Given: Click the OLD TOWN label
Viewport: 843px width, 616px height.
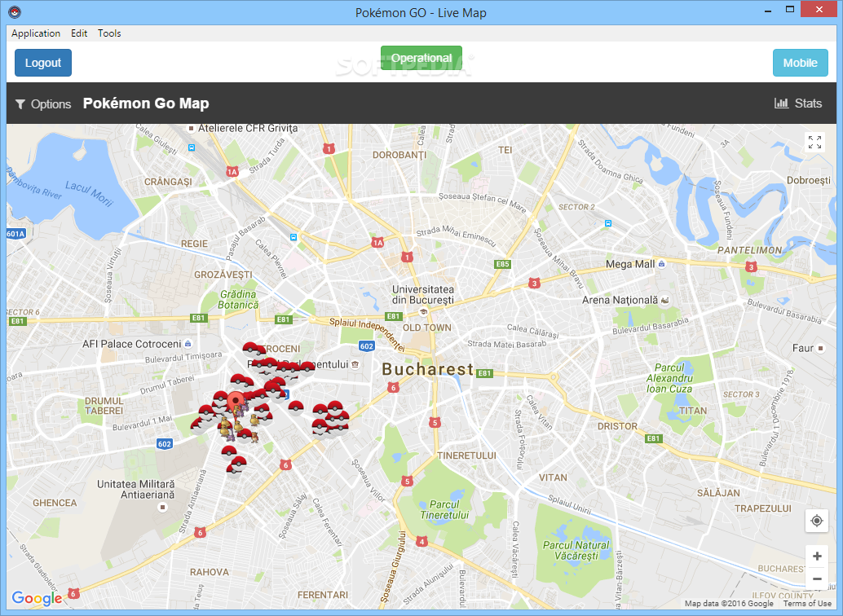Looking at the screenshot, I should [427, 328].
